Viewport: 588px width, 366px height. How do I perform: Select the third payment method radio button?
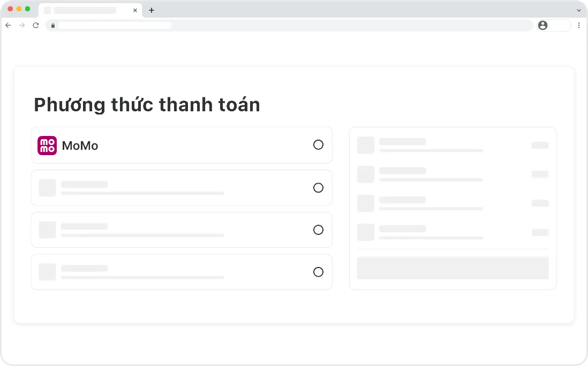point(318,230)
